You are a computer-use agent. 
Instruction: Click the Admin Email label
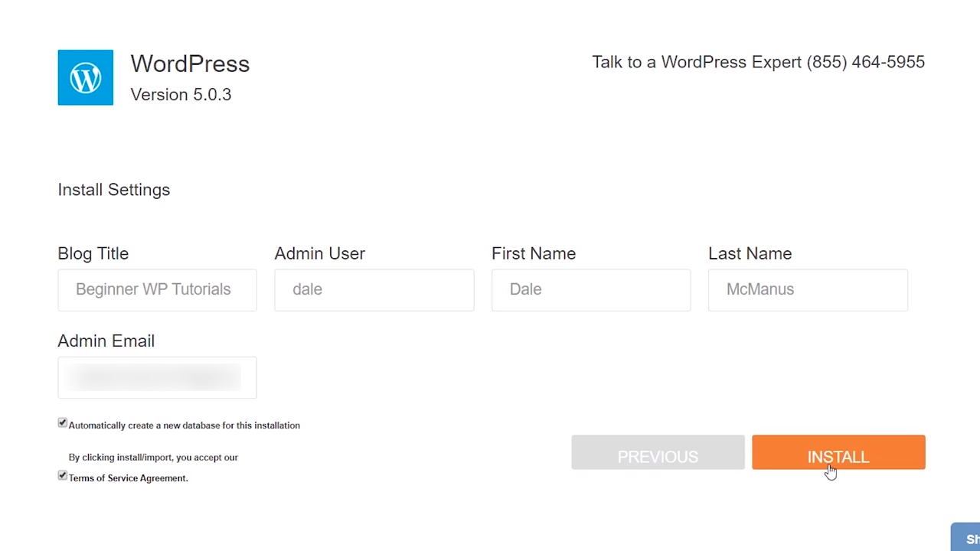pos(106,341)
